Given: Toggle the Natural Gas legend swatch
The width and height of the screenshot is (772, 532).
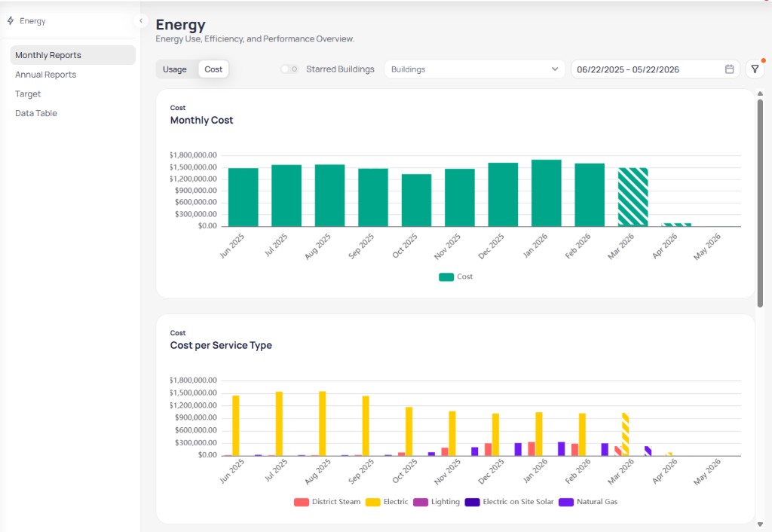Looking at the screenshot, I should tap(566, 502).
